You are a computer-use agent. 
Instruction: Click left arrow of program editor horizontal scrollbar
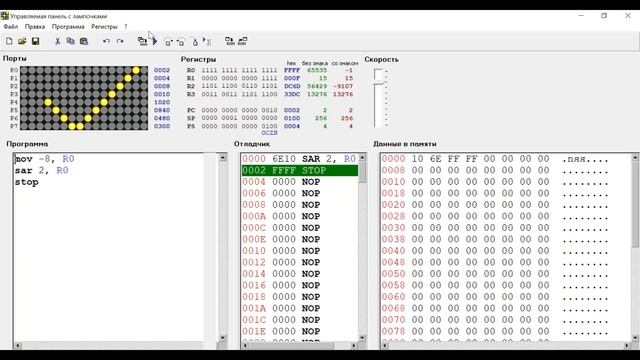18,346
